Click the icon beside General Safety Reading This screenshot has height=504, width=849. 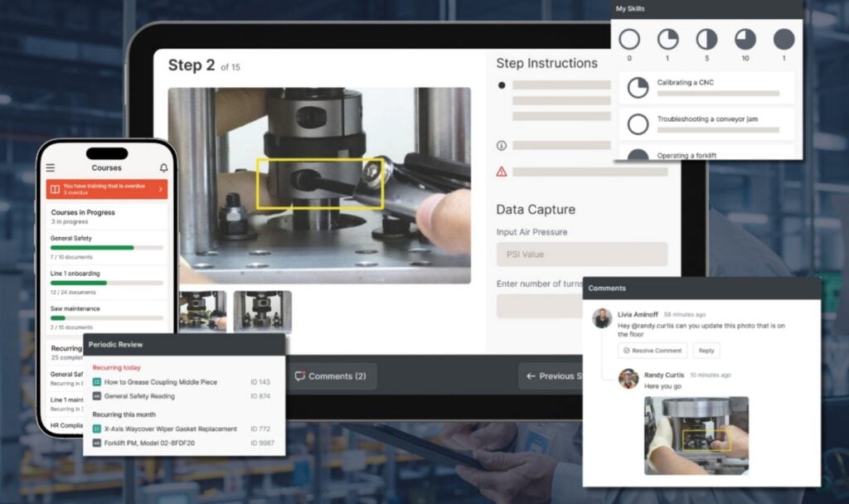tap(97, 396)
